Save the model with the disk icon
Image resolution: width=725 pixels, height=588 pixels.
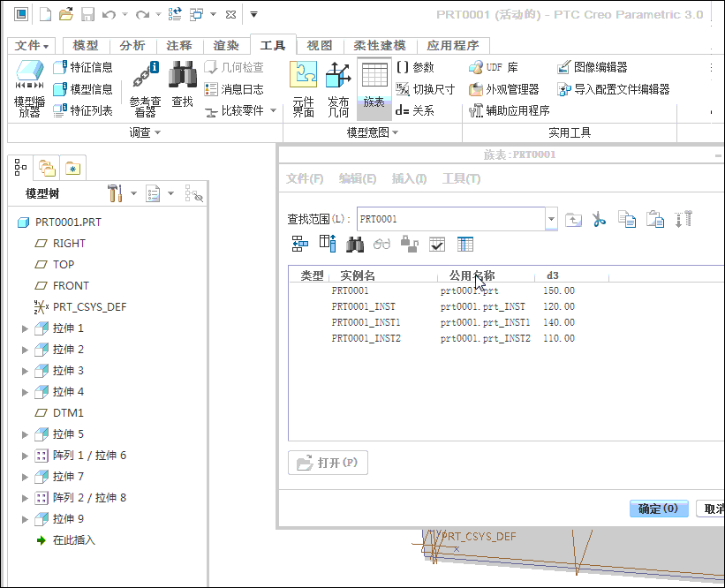click(x=87, y=14)
